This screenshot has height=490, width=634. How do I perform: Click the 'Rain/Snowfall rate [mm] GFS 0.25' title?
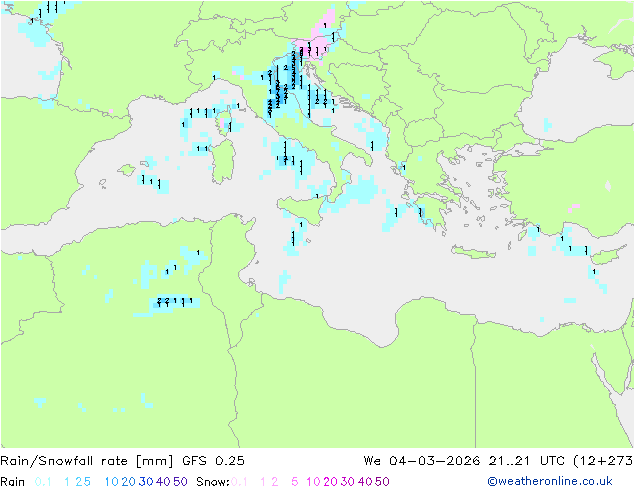click(x=122, y=461)
